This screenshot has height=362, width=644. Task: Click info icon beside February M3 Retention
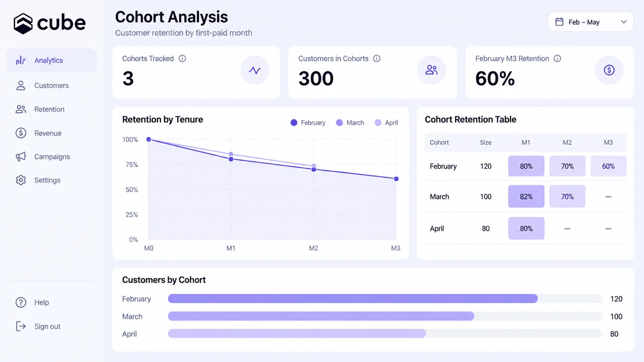pos(557,58)
